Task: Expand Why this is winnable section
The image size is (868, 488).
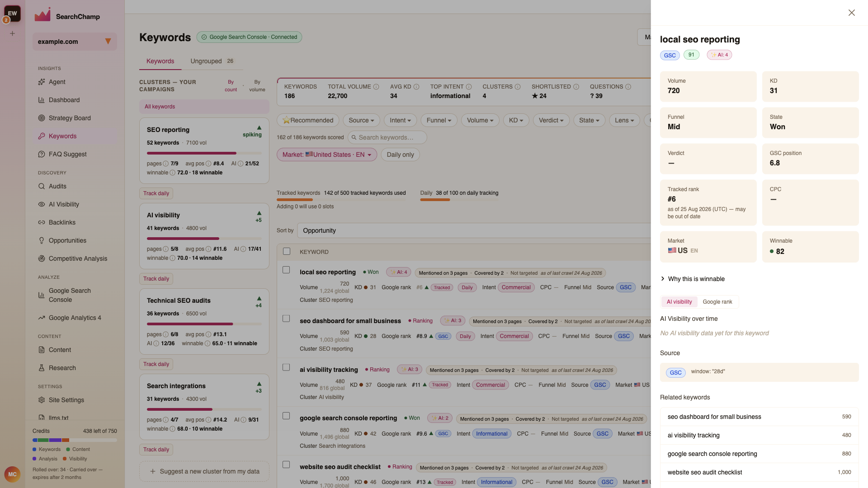Action: pyautogui.click(x=693, y=279)
